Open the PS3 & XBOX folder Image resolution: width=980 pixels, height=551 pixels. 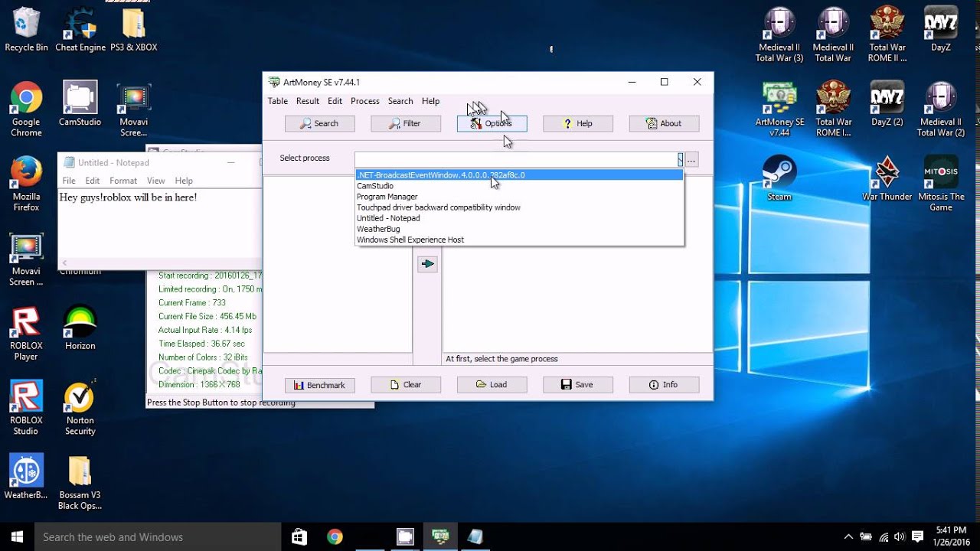tap(134, 31)
